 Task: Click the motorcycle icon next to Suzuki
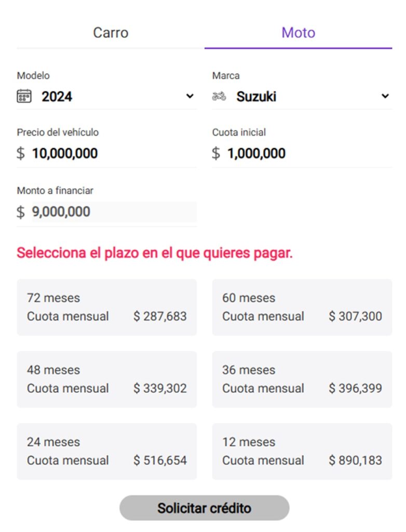click(x=220, y=96)
